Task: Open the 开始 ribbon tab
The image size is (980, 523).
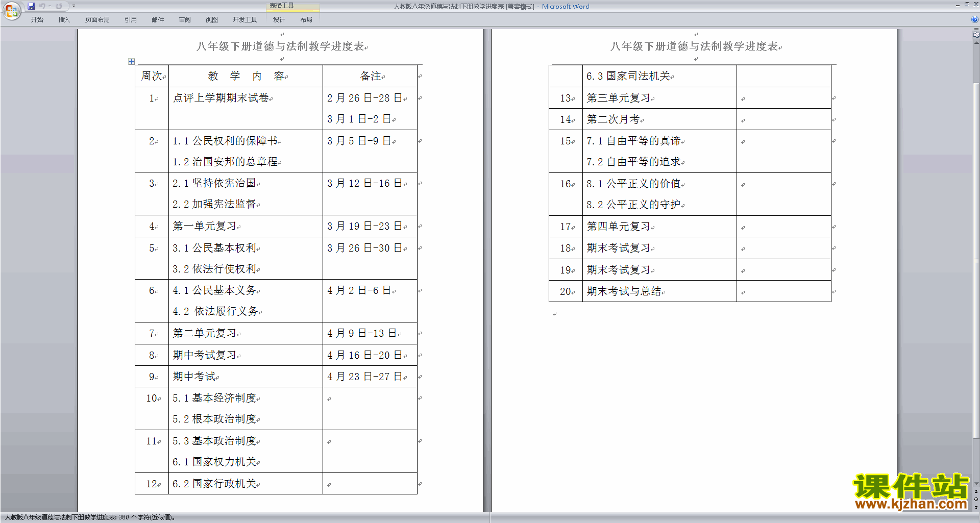Action: point(37,19)
